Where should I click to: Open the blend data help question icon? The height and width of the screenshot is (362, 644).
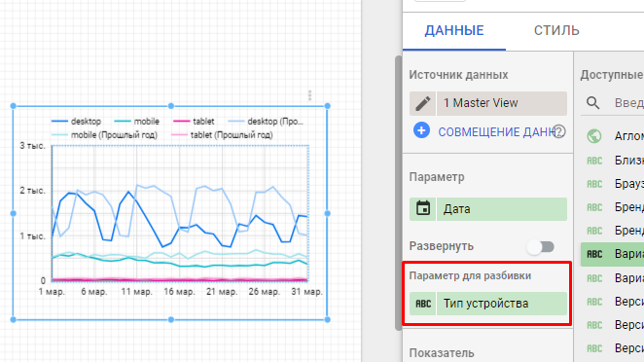point(559,131)
